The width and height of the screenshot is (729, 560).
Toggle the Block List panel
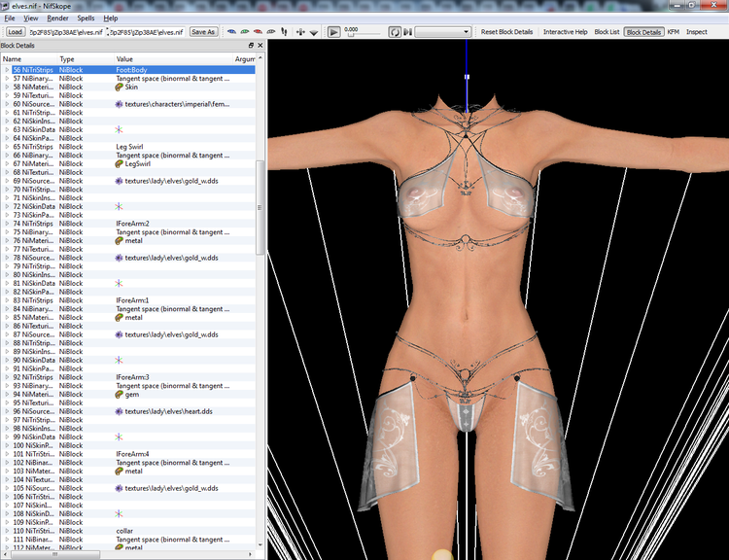[607, 32]
